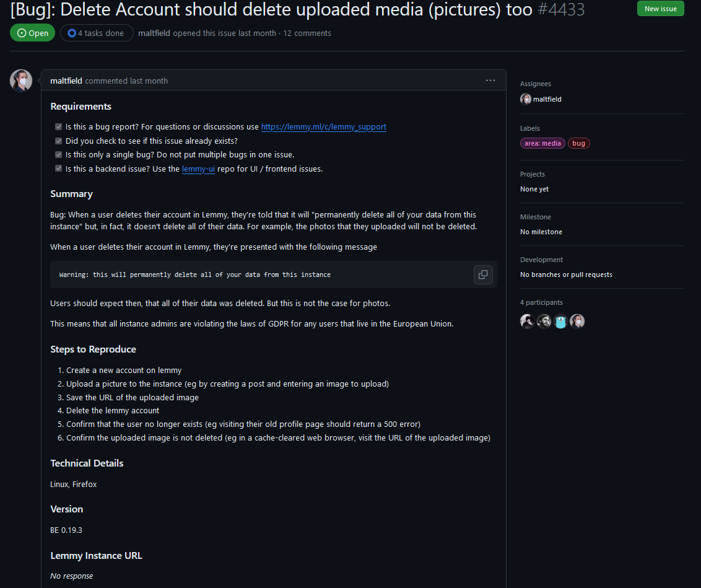
Task: Open assignee maltfield's name link
Action: (547, 99)
